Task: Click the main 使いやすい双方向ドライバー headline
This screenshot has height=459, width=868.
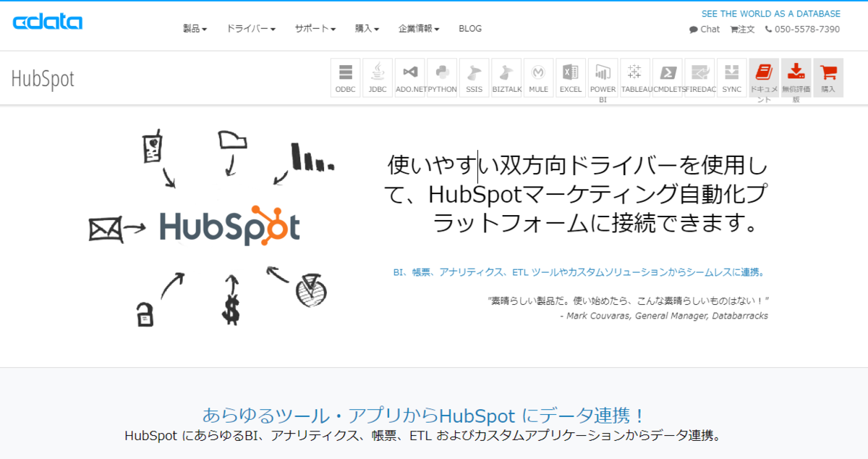Action: [576, 194]
